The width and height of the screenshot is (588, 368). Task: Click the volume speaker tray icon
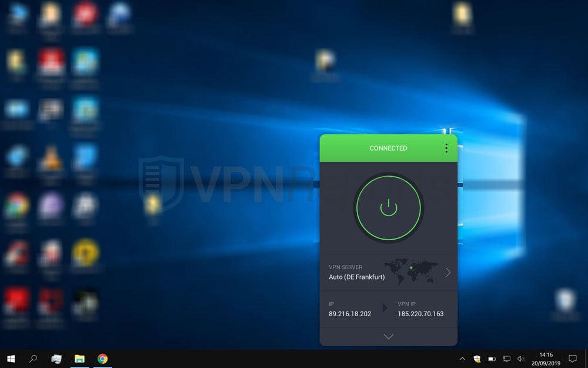[520, 359]
